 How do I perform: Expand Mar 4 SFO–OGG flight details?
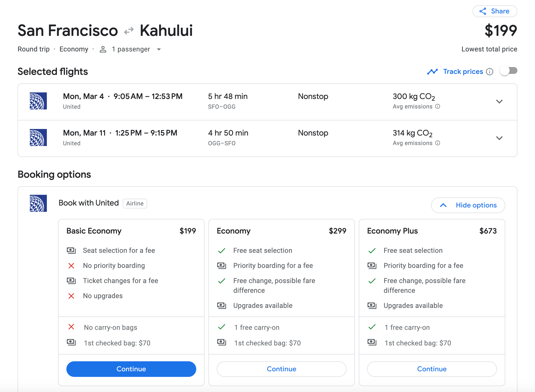click(x=499, y=101)
